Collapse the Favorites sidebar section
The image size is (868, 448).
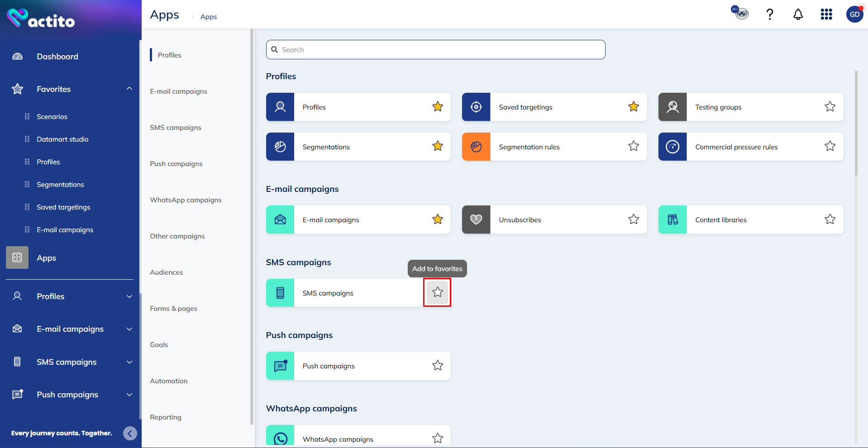point(129,89)
